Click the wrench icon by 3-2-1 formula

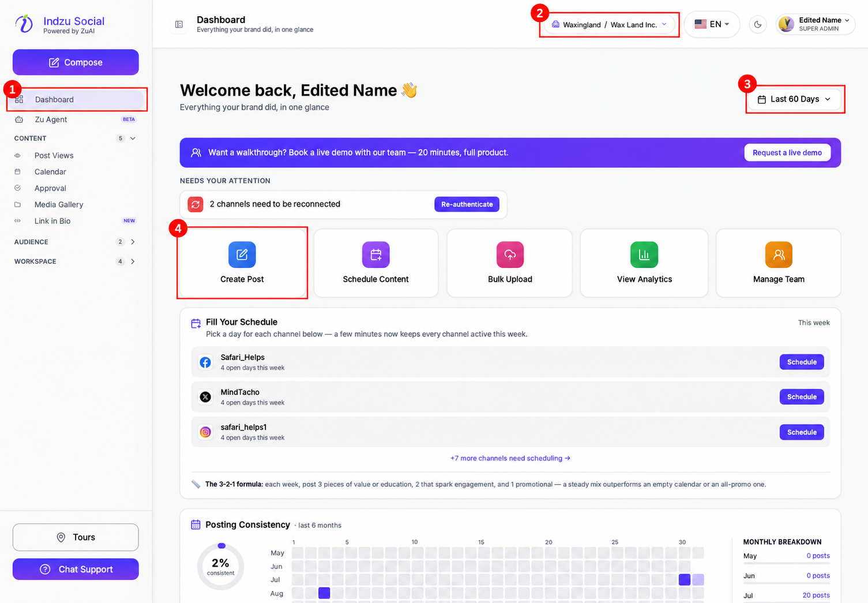click(x=196, y=484)
